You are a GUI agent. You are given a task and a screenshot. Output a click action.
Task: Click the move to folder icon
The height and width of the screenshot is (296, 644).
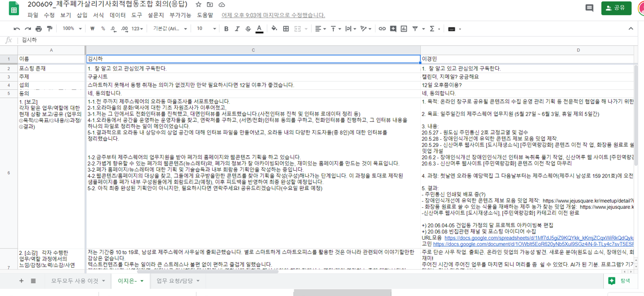click(x=210, y=5)
